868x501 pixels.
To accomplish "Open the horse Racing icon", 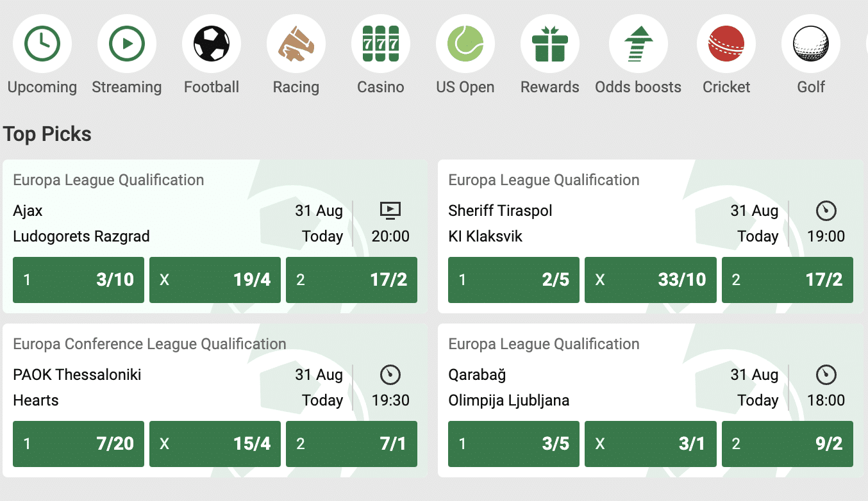I will tap(296, 44).
